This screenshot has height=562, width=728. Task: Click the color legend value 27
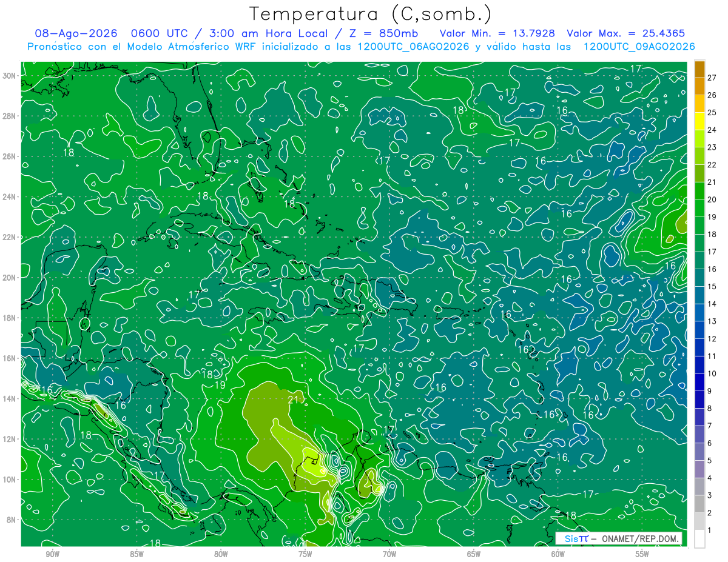click(x=712, y=78)
